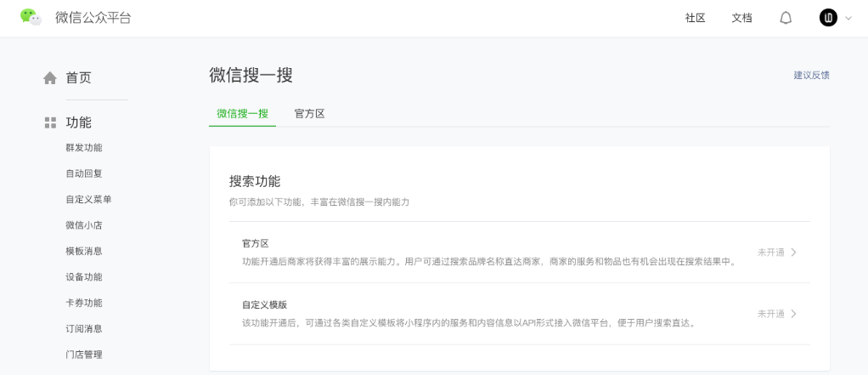868x375 pixels.
Task: Click the 你可添加以下功能 subtitle text
Action: (318, 202)
